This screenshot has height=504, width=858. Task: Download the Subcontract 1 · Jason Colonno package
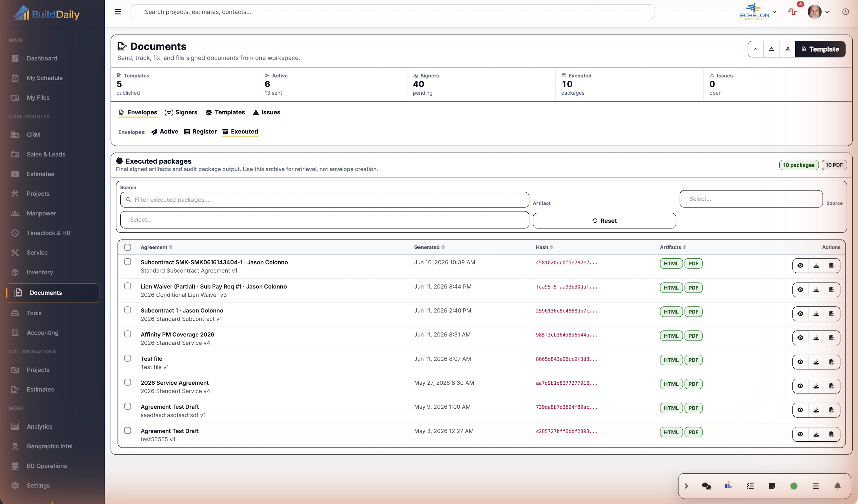816,314
